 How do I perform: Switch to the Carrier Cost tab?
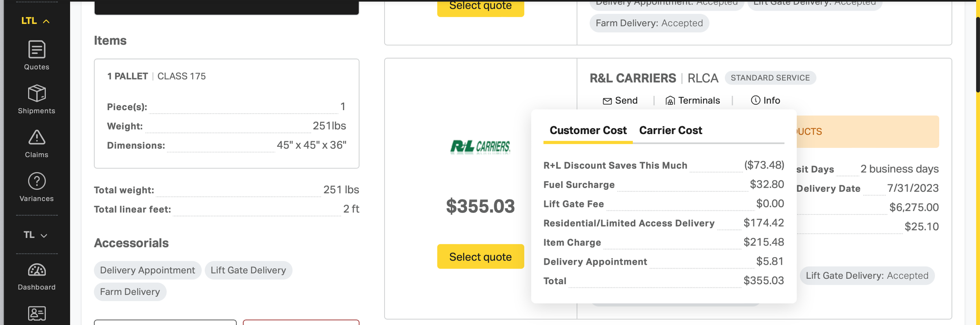(670, 131)
